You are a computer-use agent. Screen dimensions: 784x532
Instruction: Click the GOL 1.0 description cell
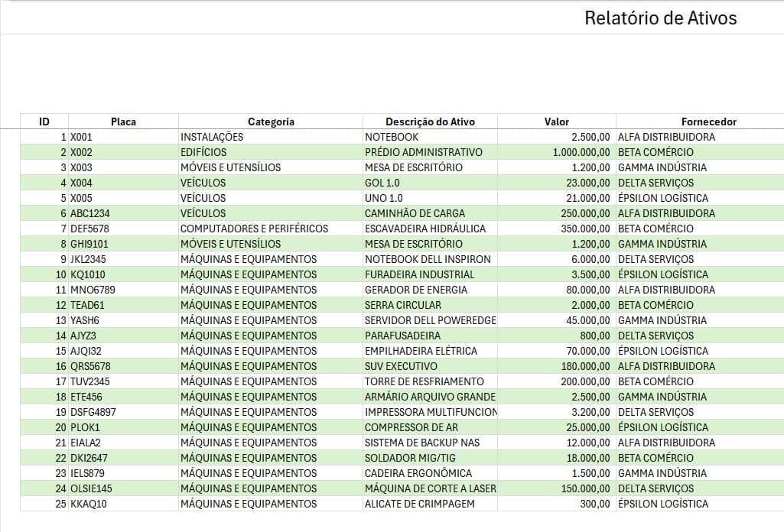coord(430,183)
